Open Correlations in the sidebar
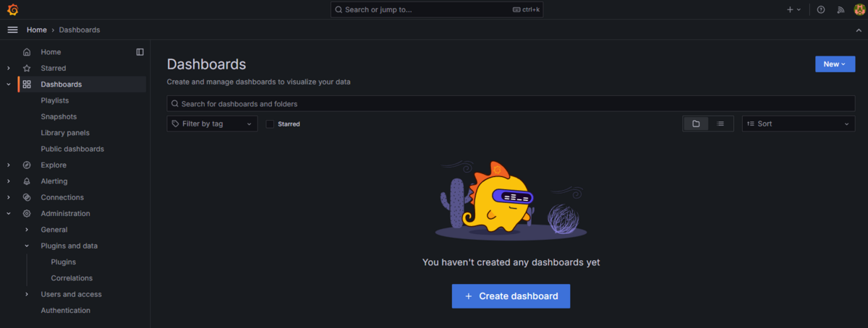The image size is (868, 328). point(72,278)
